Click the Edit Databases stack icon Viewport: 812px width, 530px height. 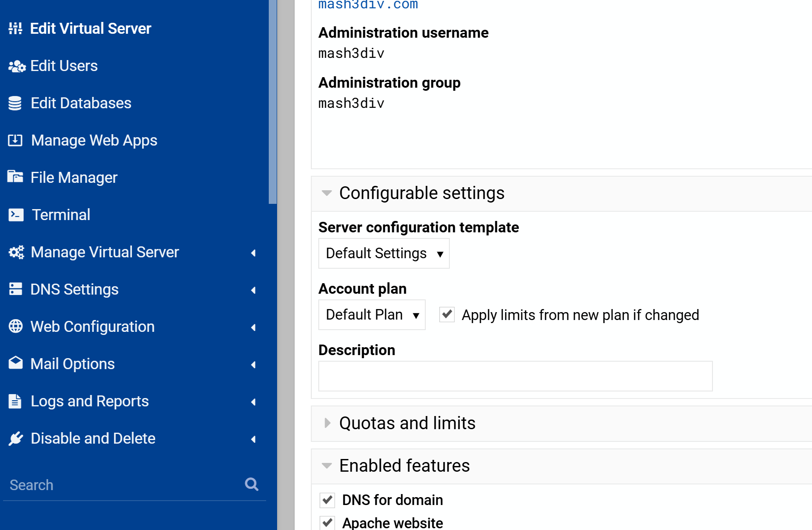(x=15, y=103)
